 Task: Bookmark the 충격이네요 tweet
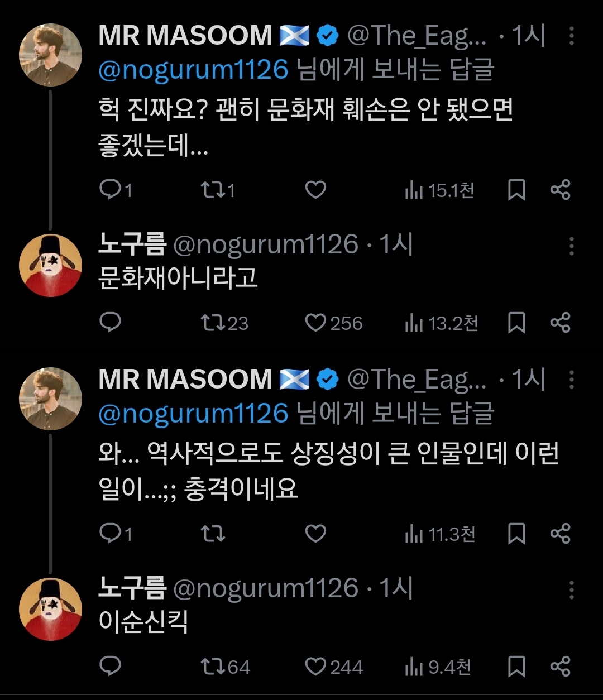[x=516, y=534]
